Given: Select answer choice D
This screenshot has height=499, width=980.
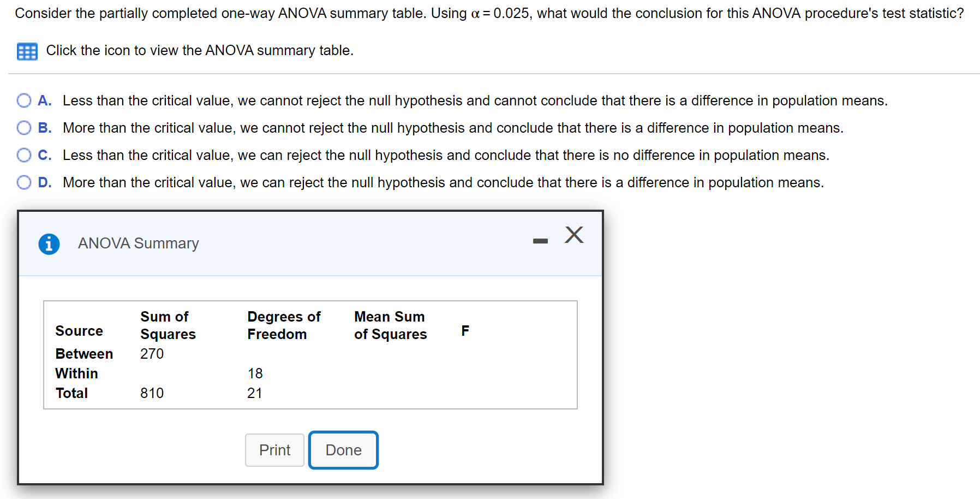Looking at the screenshot, I should click(23, 182).
